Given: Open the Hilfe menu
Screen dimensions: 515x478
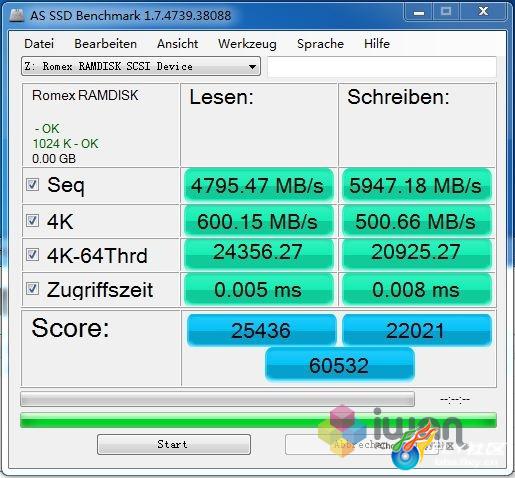Looking at the screenshot, I should tap(377, 44).
